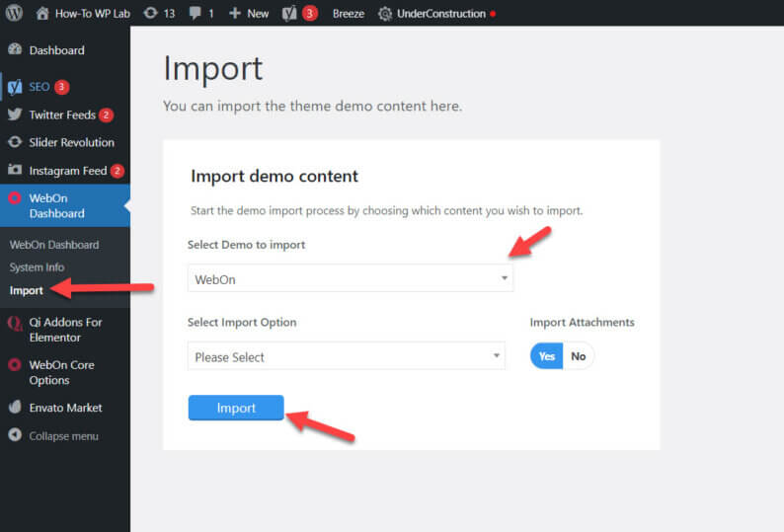Click the Envato Market leaf icon
This screenshot has width=784, height=532.
click(x=15, y=407)
